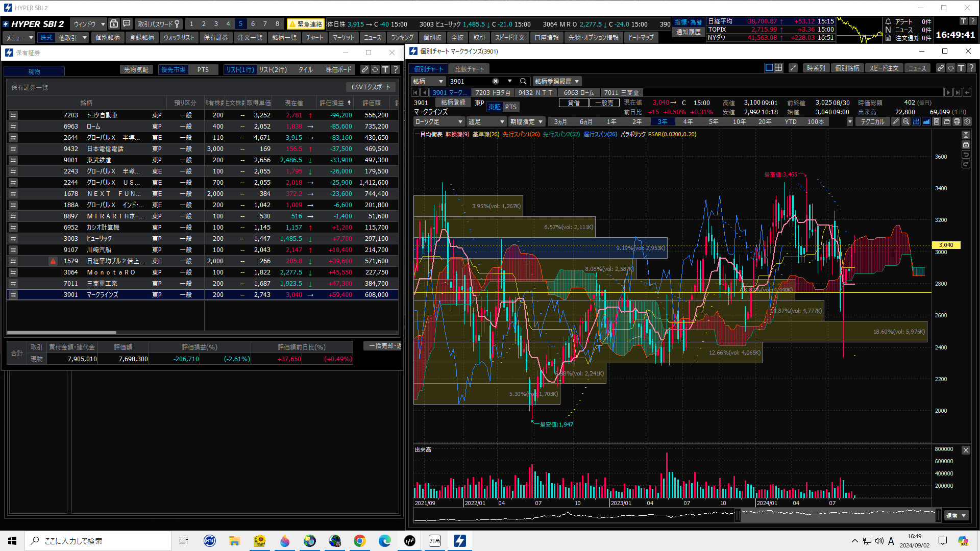Clear the 3901 code with the x icon
This screenshot has width=980, height=551.
point(495,81)
